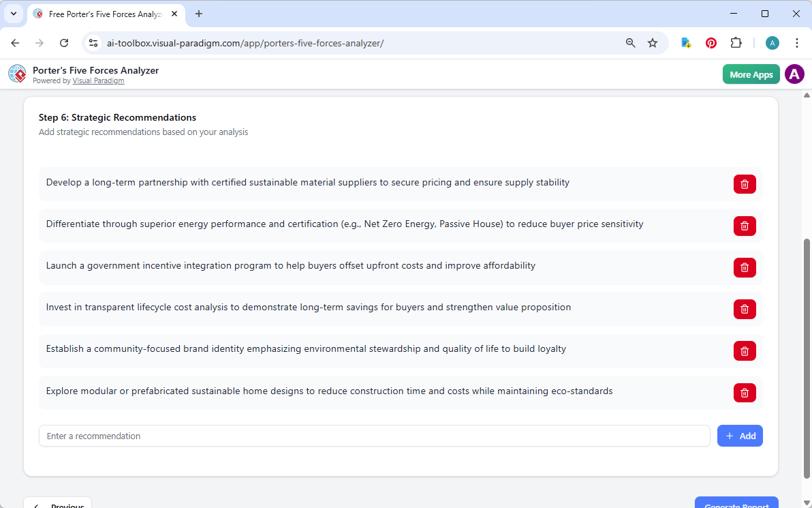812x508 pixels.
Task: Open the tab search dropdown arrow
Action: (x=13, y=14)
